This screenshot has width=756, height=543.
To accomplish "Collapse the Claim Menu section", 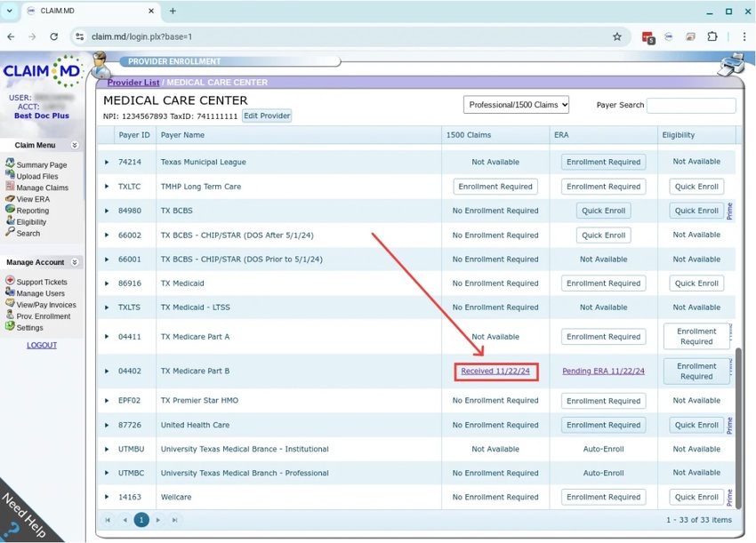I will (x=75, y=145).
